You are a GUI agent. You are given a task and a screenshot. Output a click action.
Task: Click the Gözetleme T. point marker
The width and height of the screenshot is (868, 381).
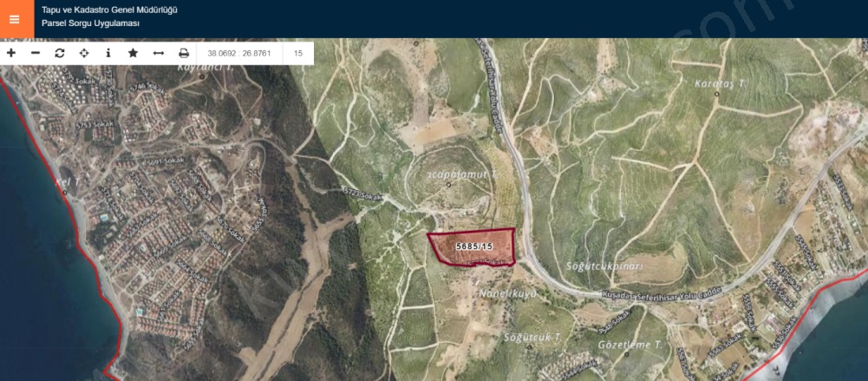click(x=627, y=354)
